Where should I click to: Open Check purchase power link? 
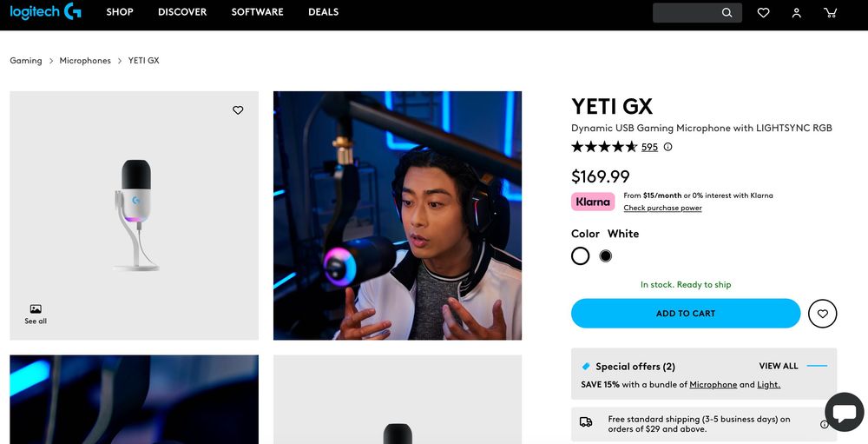coord(662,208)
